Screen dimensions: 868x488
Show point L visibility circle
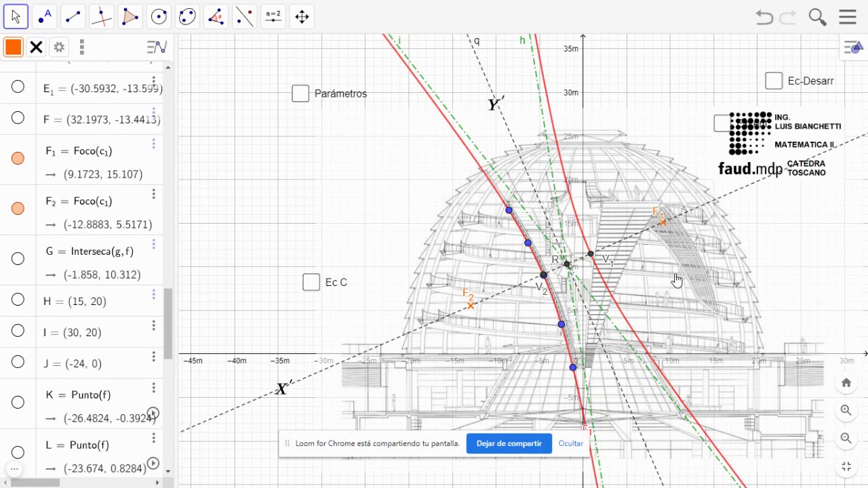pyautogui.click(x=18, y=452)
